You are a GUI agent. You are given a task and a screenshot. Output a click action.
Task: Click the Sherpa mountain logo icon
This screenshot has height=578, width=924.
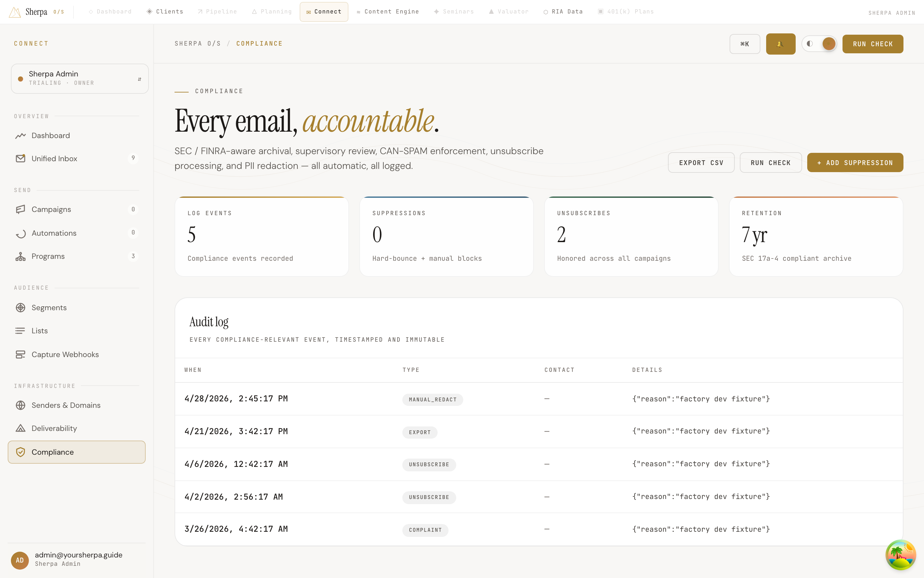pos(14,12)
